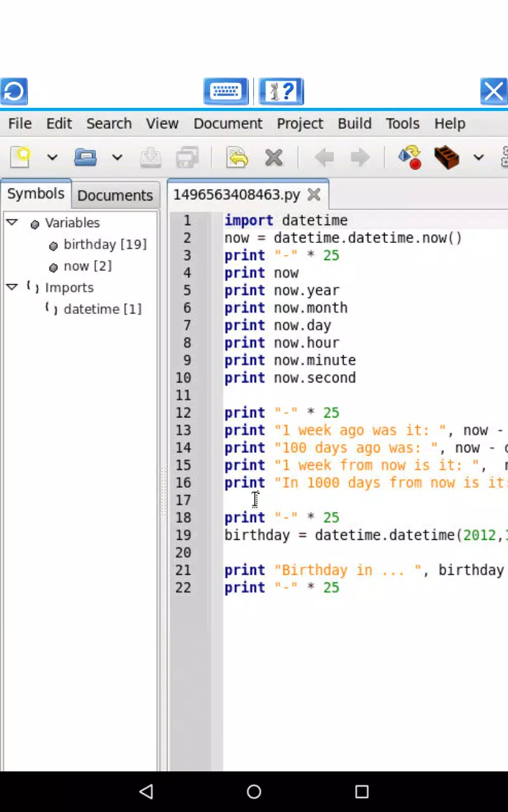Open the Document menu
The height and width of the screenshot is (812, 508).
[228, 124]
